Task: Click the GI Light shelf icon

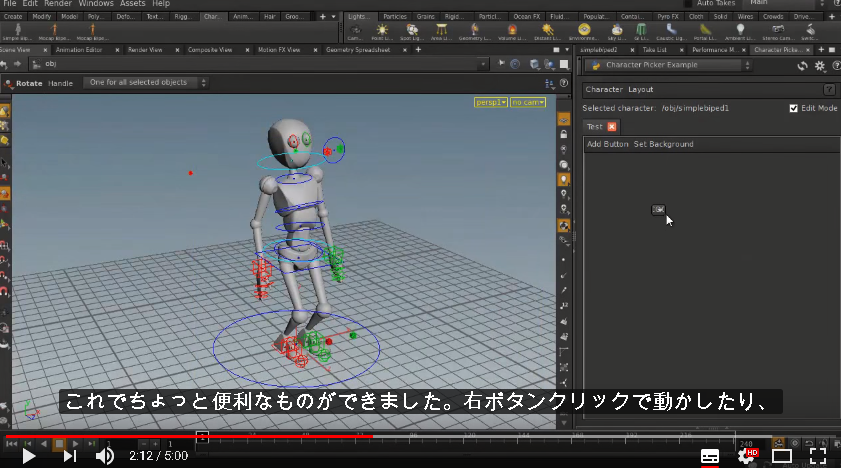Action: point(641,32)
